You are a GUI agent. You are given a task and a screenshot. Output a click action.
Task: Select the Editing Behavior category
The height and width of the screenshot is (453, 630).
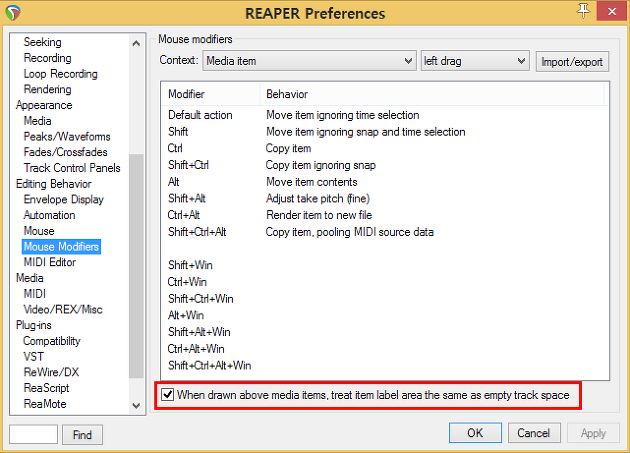pyautogui.click(x=54, y=184)
